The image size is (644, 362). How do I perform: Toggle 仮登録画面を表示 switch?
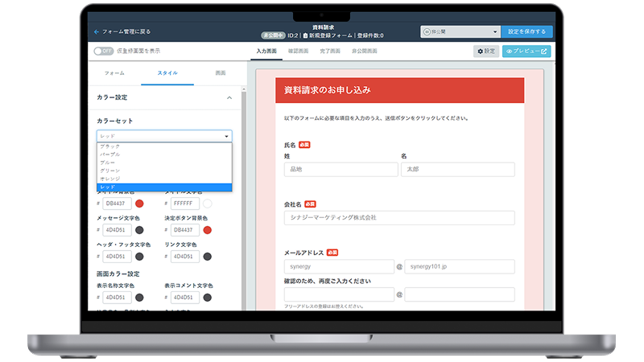click(x=104, y=51)
